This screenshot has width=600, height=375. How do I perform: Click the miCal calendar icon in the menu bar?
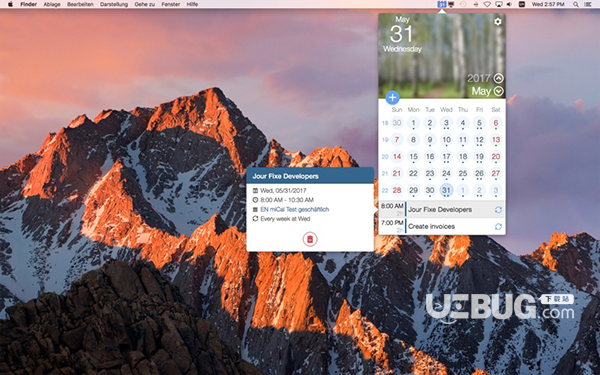[x=442, y=4]
